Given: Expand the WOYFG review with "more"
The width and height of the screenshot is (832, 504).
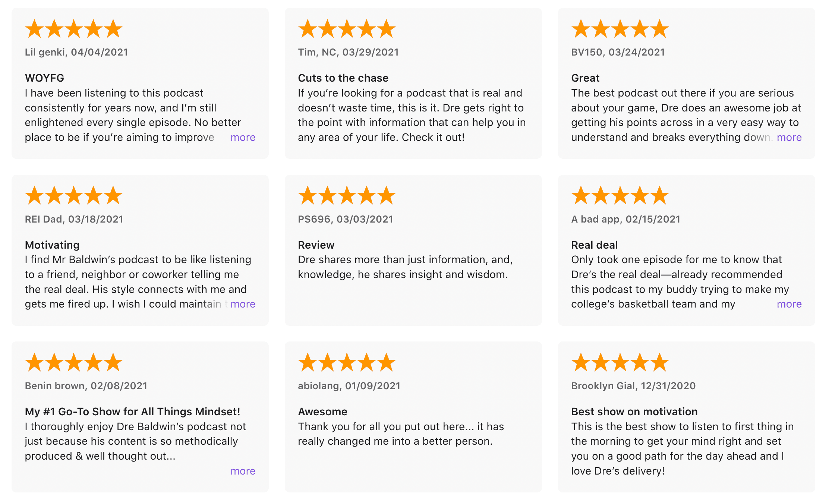Looking at the screenshot, I should (x=243, y=138).
